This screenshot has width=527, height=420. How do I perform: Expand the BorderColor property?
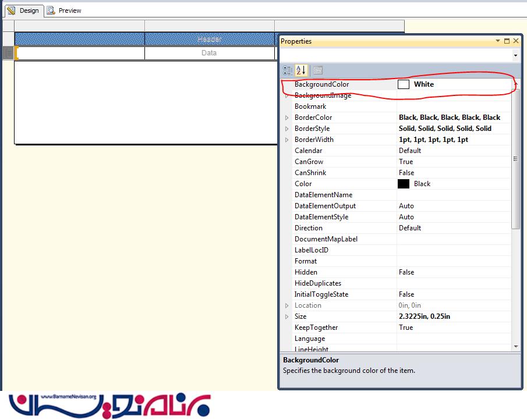(287, 118)
